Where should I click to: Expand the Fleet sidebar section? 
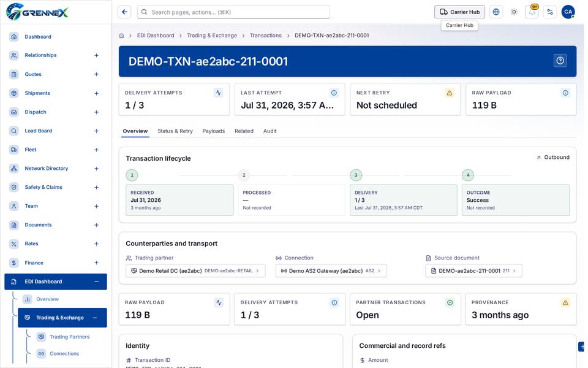click(x=96, y=150)
